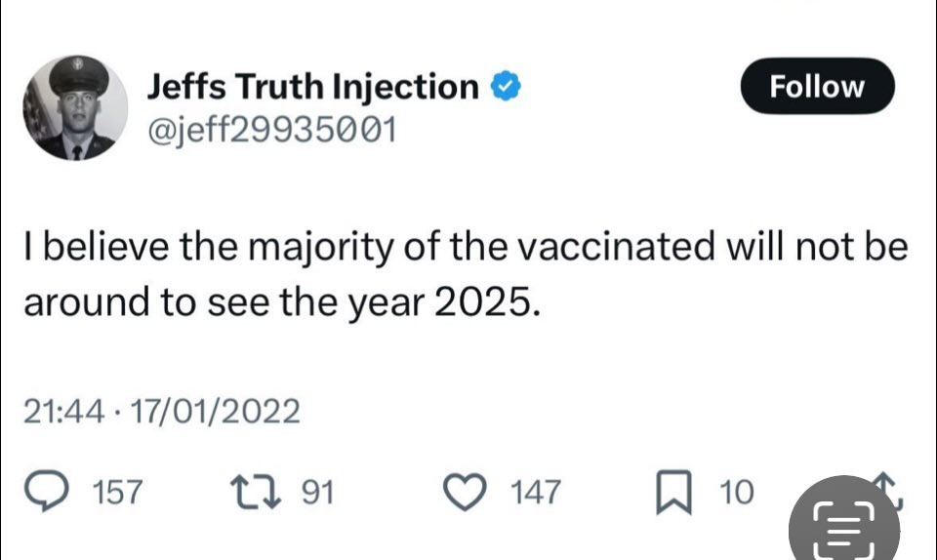Click the word "vaccinated" in the post
Image resolution: width=937 pixels, height=560 pixels.
616,247
